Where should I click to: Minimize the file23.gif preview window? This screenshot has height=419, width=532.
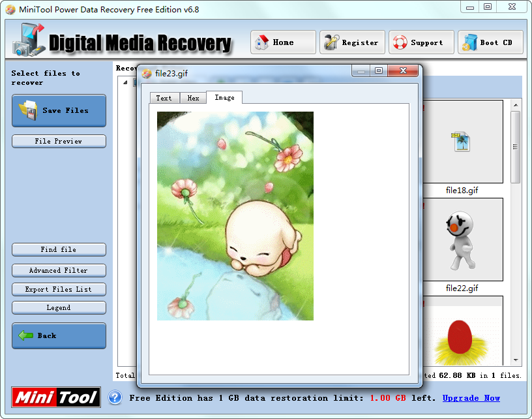point(361,70)
